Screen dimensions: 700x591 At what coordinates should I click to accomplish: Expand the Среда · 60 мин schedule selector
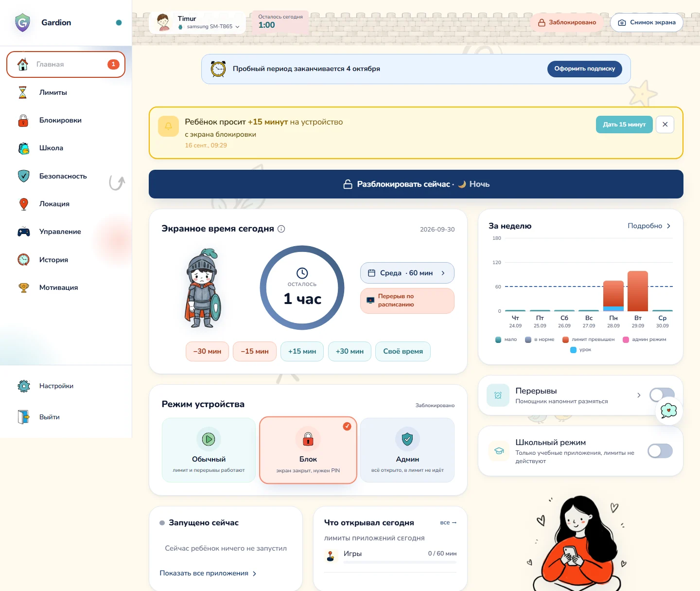[407, 273]
